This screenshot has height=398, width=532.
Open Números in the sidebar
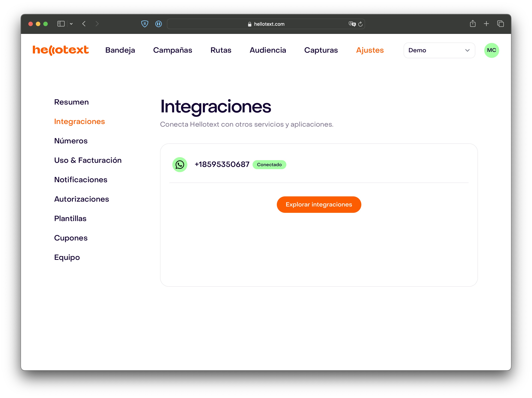(71, 141)
